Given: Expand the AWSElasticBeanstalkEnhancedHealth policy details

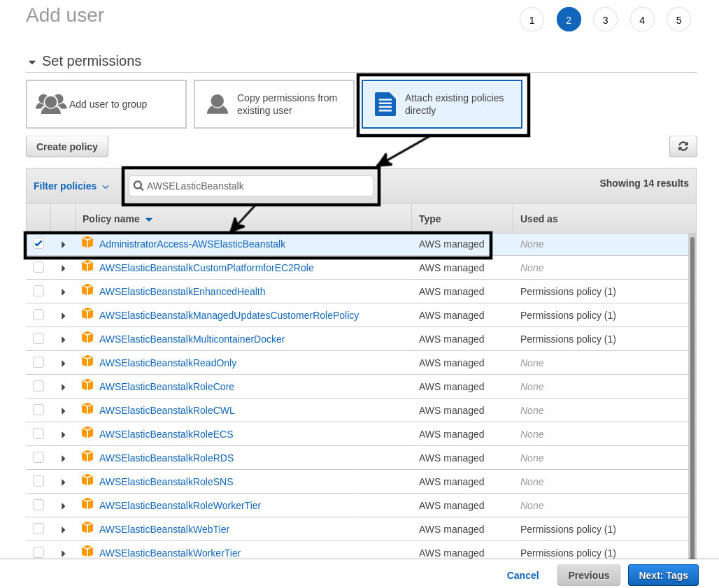Looking at the screenshot, I should 63,292.
